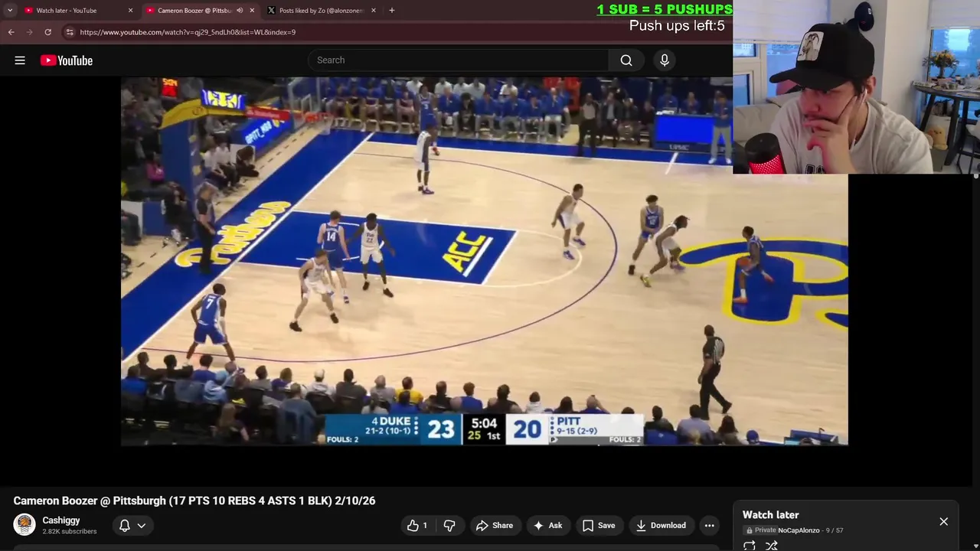Go back with the browser back arrow
This screenshot has width=980, height=551.
pos(11,32)
